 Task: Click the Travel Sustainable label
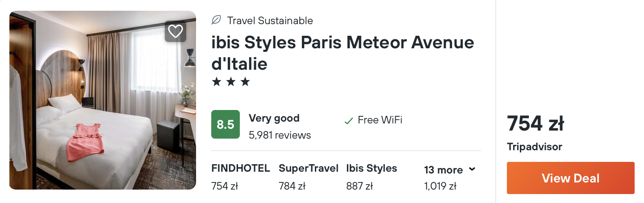pyautogui.click(x=270, y=21)
